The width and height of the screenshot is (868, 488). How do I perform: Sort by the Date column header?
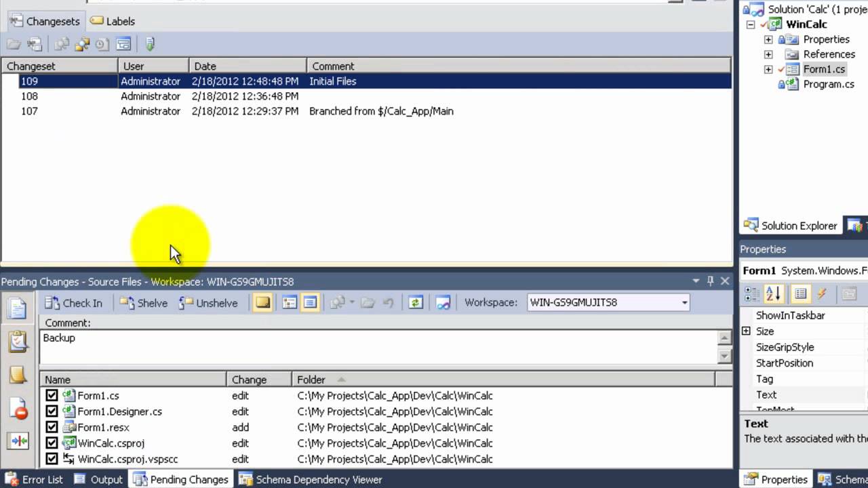[248, 66]
